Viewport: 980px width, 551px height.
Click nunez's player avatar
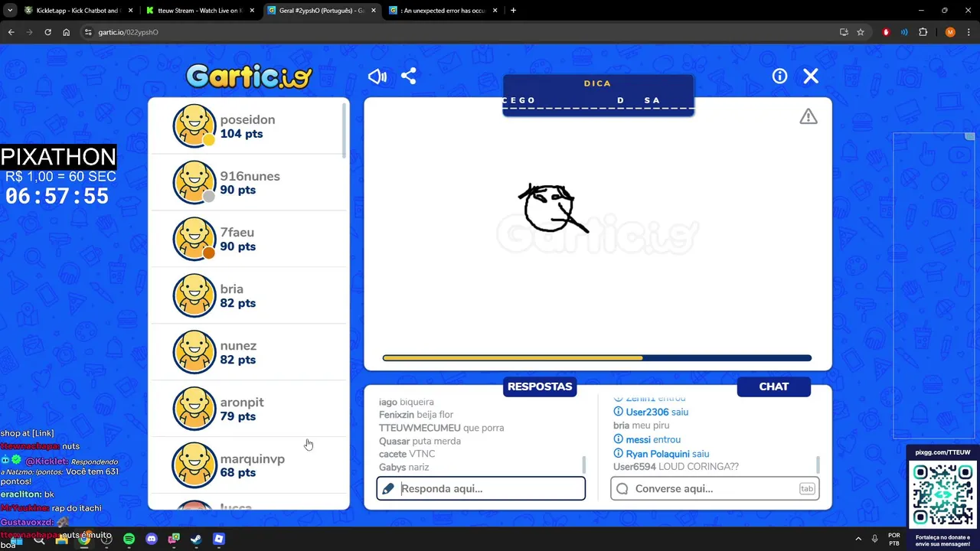(x=194, y=352)
